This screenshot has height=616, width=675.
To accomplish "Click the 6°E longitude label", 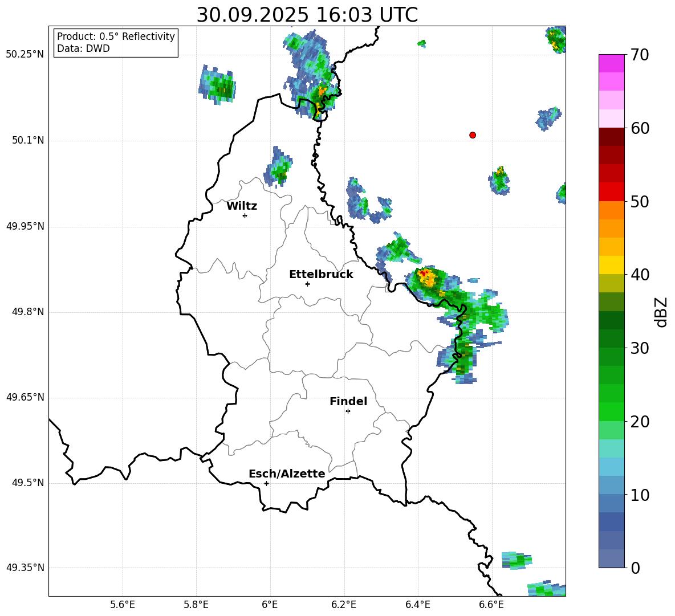I will click(270, 605).
